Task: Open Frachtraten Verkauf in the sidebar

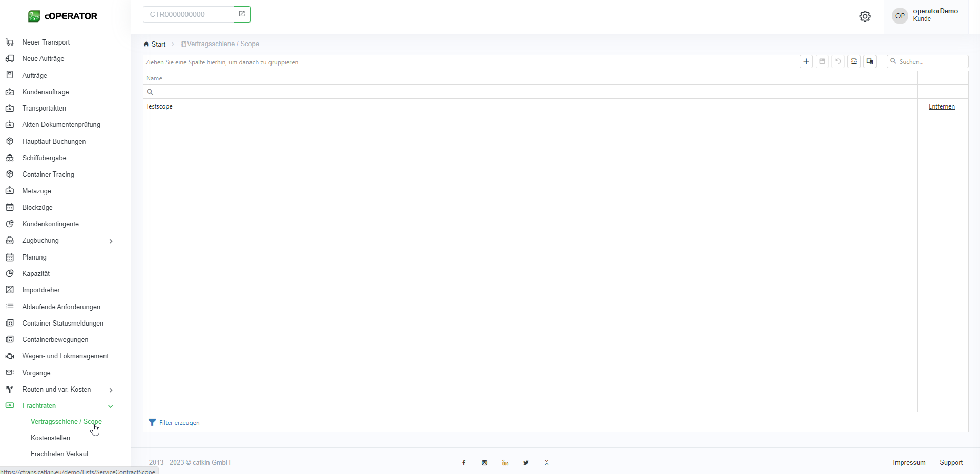Action: click(59, 454)
